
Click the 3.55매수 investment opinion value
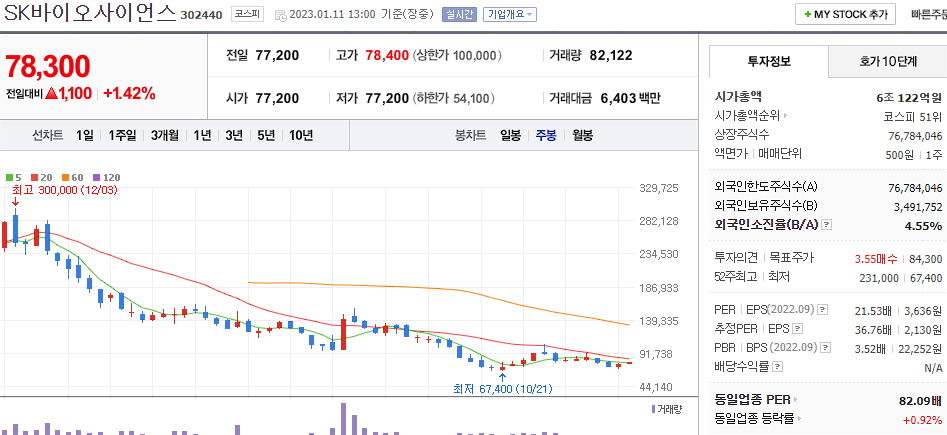[876, 259]
